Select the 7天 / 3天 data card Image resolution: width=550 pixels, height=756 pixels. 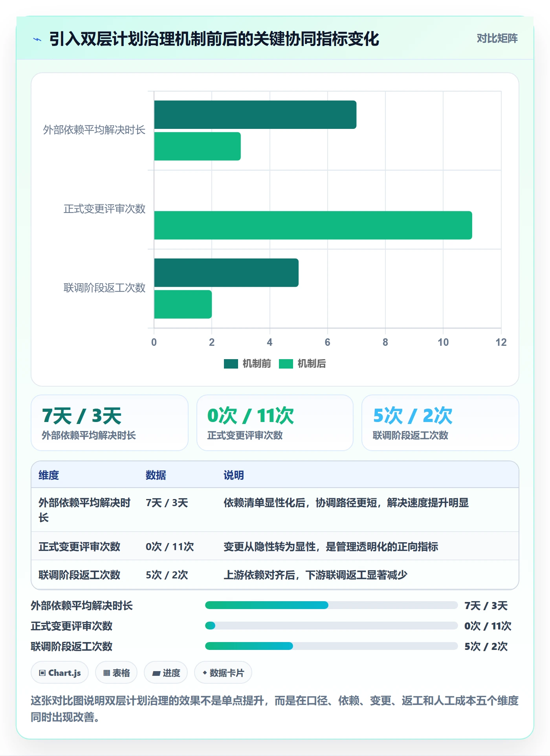(x=110, y=423)
